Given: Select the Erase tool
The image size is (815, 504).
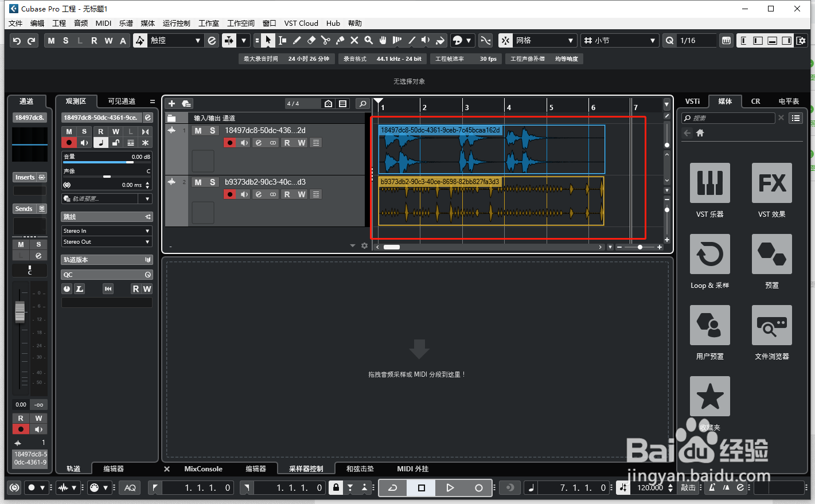Looking at the screenshot, I should click(x=311, y=40).
